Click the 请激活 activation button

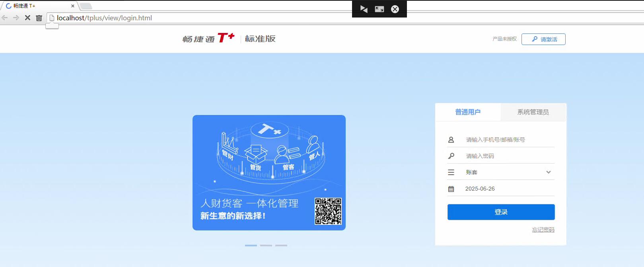point(543,39)
